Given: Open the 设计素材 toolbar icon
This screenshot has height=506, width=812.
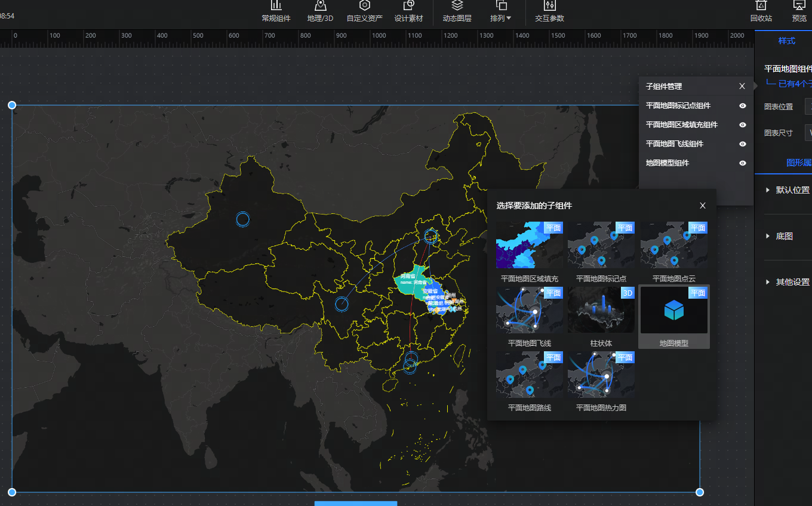Looking at the screenshot, I should (408, 7).
